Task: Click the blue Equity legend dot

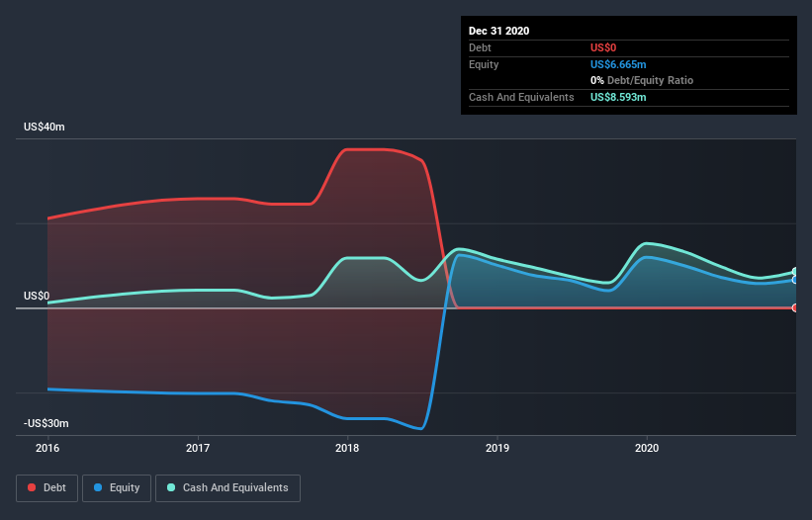Action: 98,487
